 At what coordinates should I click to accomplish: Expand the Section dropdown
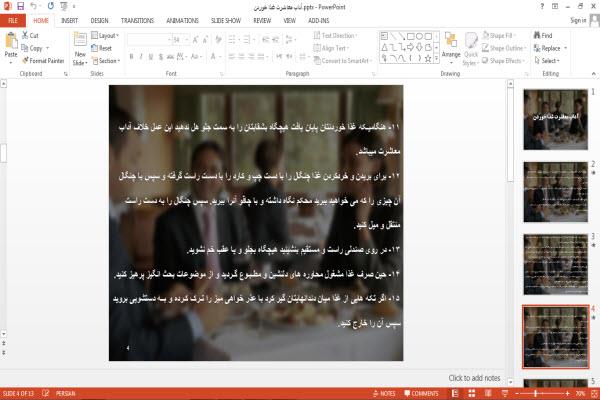[106, 60]
